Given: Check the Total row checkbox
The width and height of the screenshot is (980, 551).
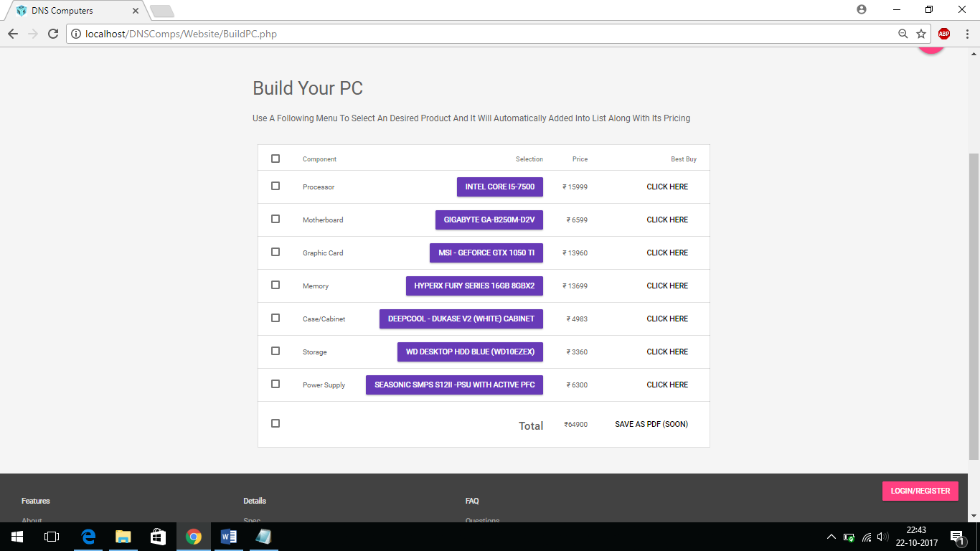Looking at the screenshot, I should click(x=275, y=423).
